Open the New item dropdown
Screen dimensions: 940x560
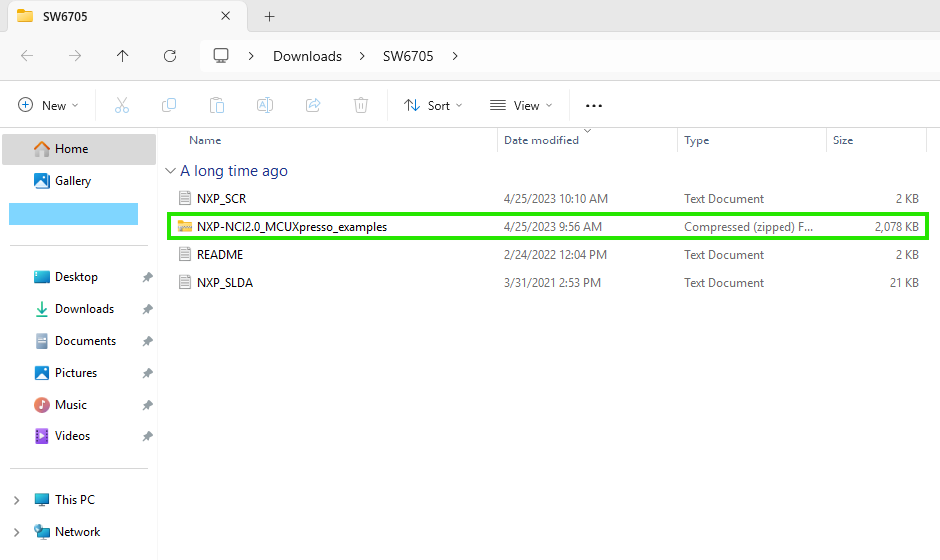pyautogui.click(x=48, y=105)
